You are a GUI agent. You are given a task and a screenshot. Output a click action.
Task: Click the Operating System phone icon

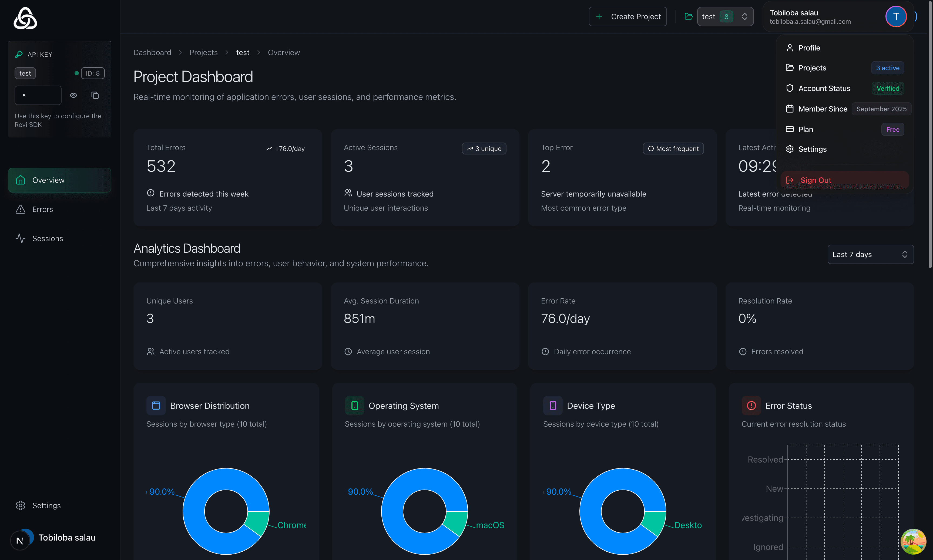click(x=354, y=405)
